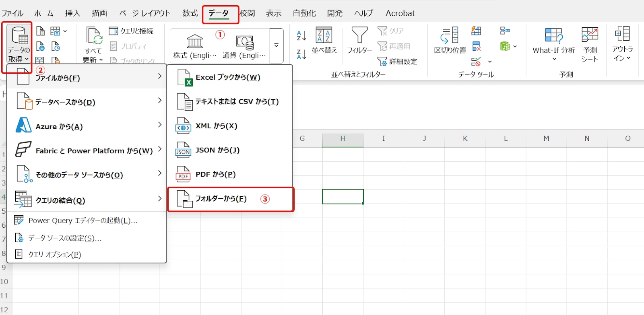Switch to the 挿入 ribbon tab
The width and height of the screenshot is (644, 315).
click(72, 13)
